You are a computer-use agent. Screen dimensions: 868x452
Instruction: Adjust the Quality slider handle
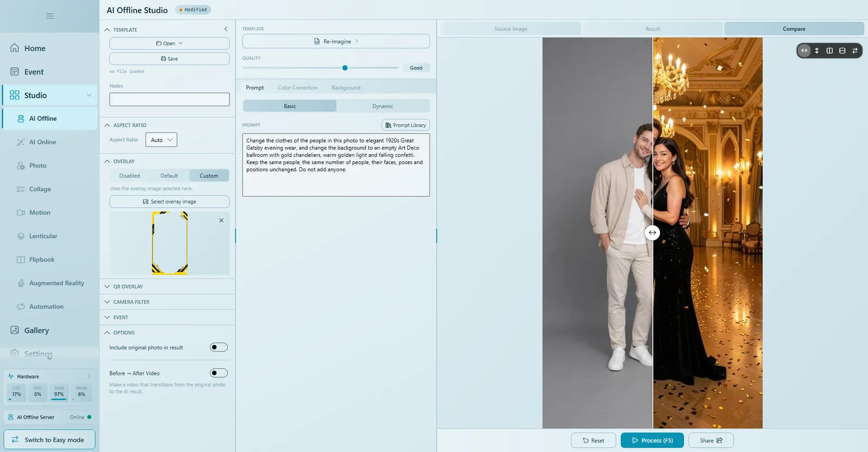point(345,68)
